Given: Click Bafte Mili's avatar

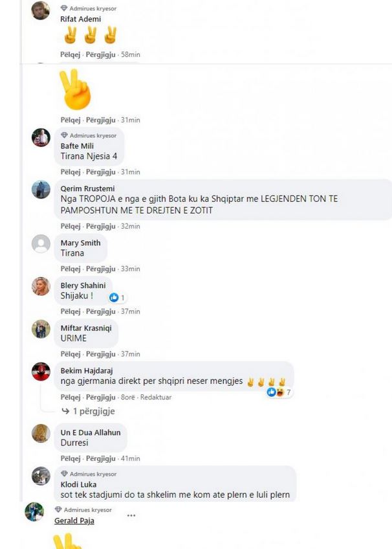Looking at the screenshot, I should click(x=41, y=137).
